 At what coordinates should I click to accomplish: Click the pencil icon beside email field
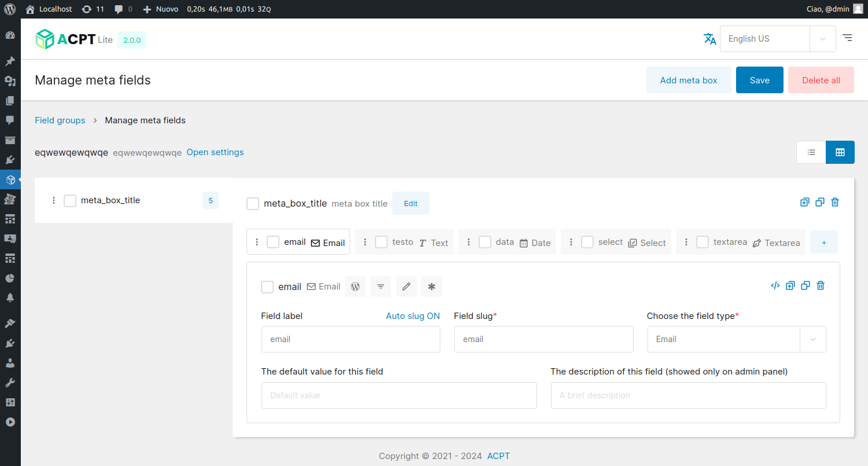[406, 287]
